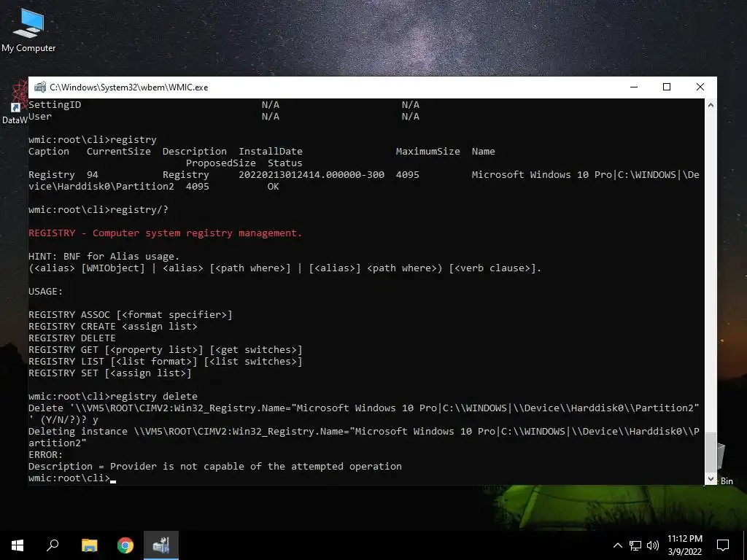Viewport: 747px width, 560px height.
Task: Click the line 'REGISTRY LIST [<list format>]'
Action: click(166, 362)
